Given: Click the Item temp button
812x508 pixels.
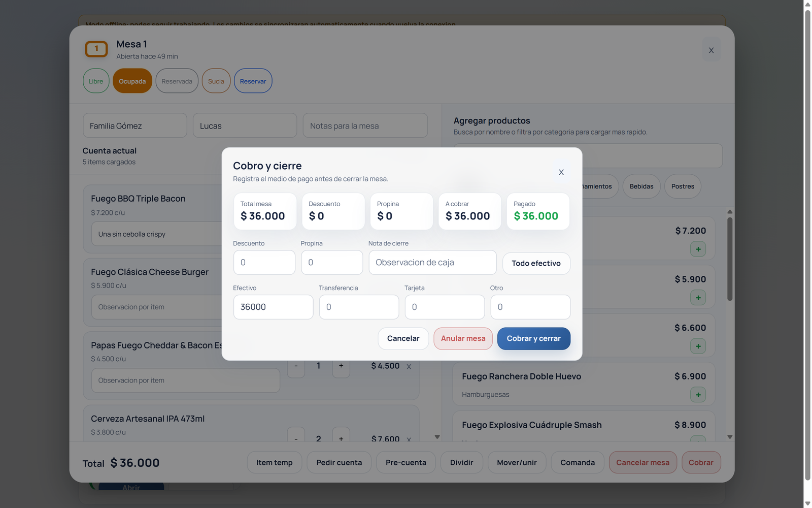Looking at the screenshot, I should [x=274, y=462].
